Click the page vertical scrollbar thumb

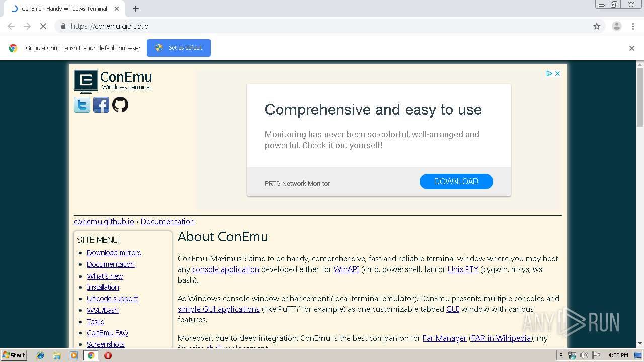coord(640,98)
